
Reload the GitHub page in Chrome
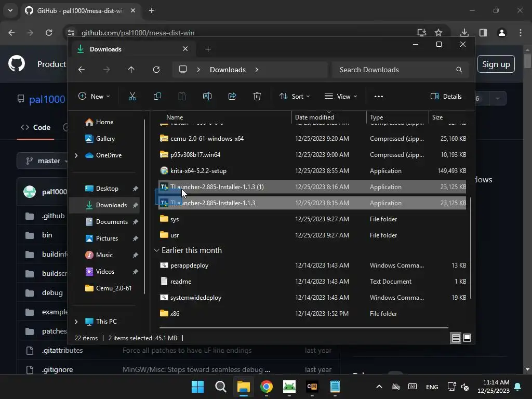click(49, 33)
